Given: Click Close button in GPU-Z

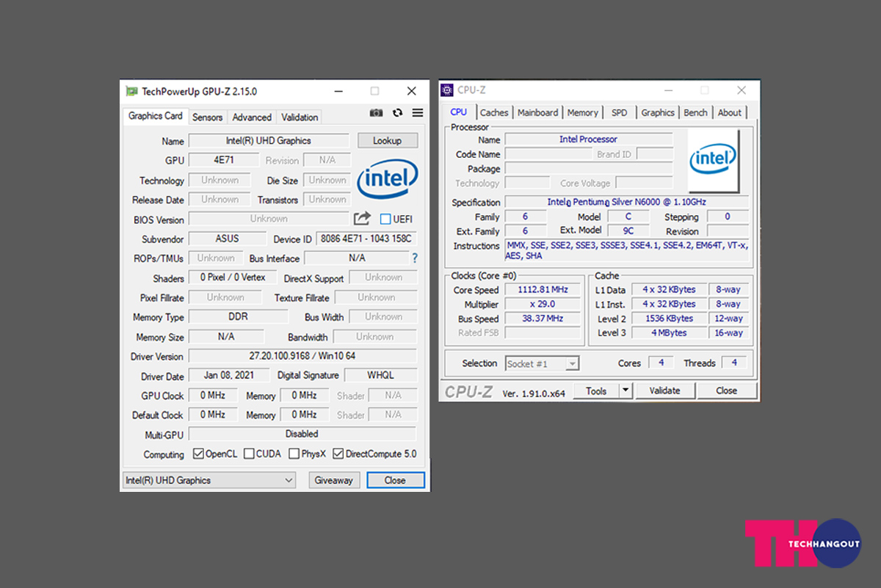Looking at the screenshot, I should click(395, 480).
